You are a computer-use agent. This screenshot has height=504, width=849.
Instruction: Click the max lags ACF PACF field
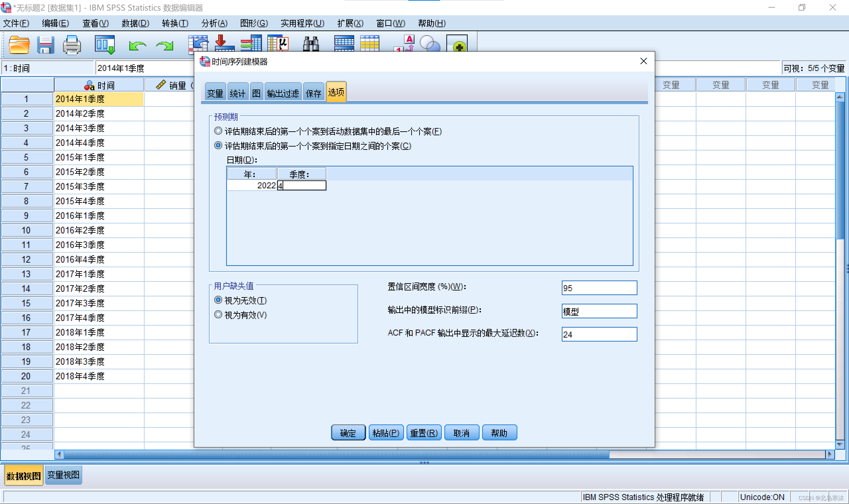coord(599,334)
